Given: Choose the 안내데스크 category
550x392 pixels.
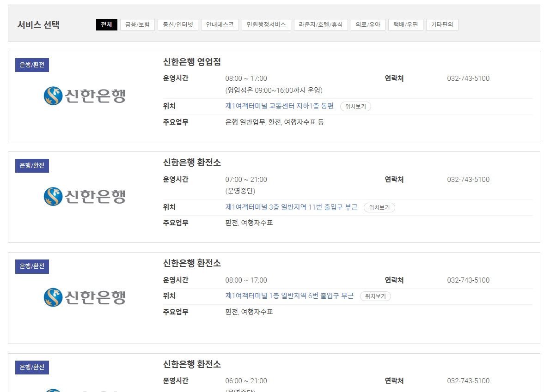Looking at the screenshot, I should coord(220,24).
